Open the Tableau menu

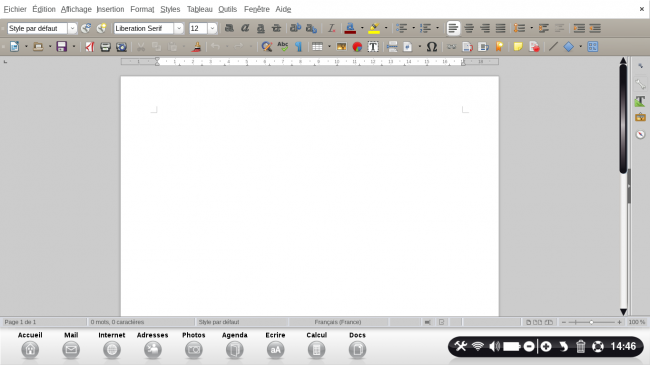pyautogui.click(x=199, y=9)
